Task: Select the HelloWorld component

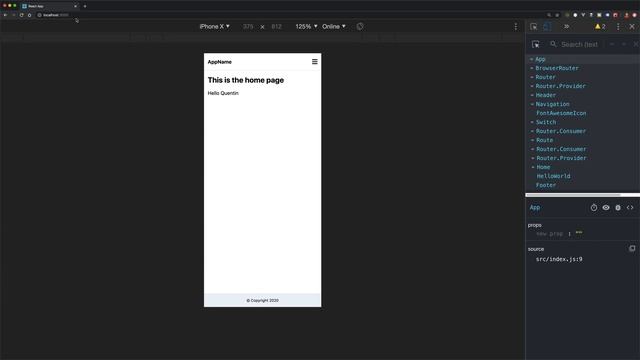Action: (553, 176)
